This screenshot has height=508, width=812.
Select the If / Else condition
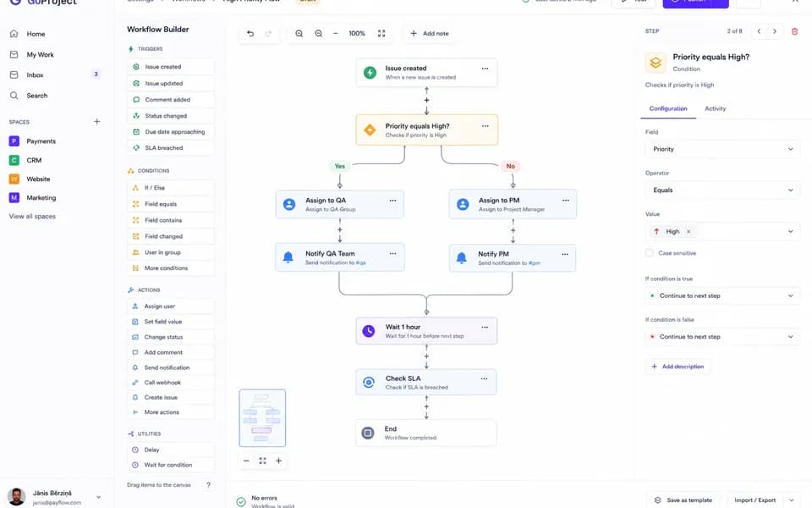(x=170, y=188)
